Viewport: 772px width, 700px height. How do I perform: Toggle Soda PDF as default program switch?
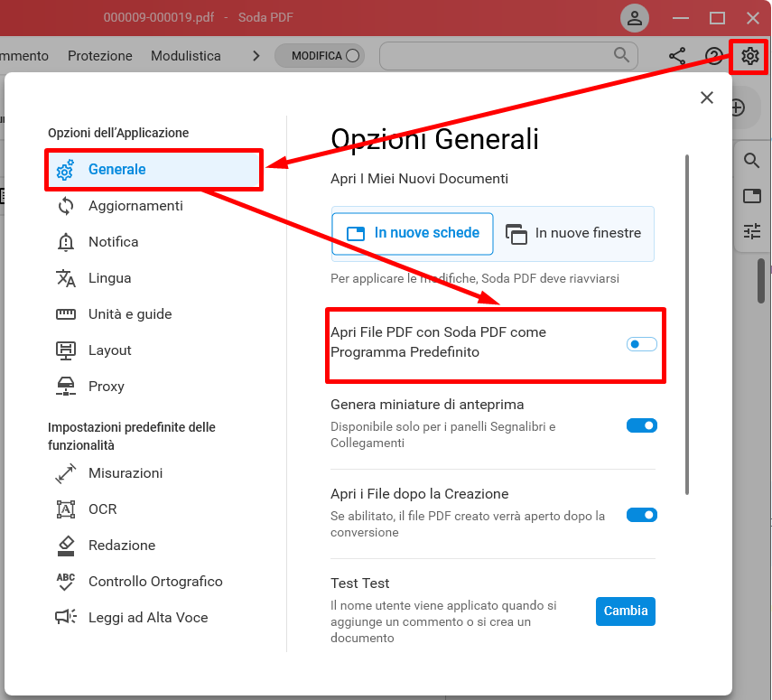642,344
